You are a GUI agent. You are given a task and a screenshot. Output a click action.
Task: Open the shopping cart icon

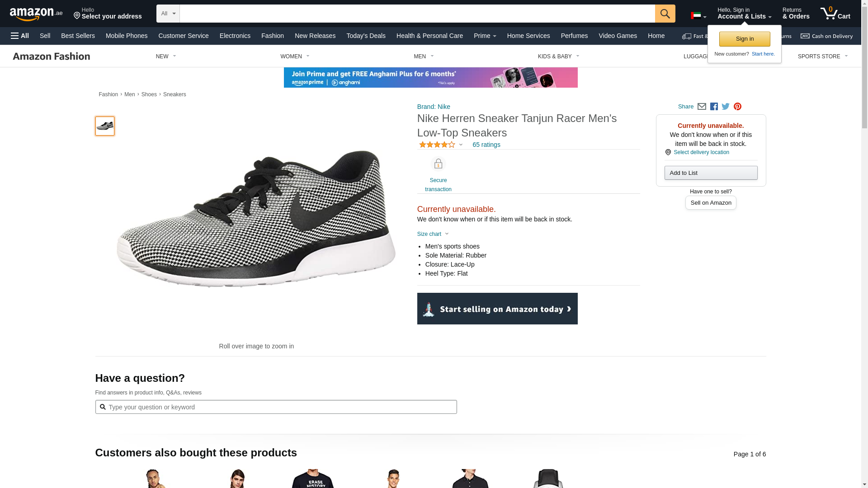pos(835,14)
